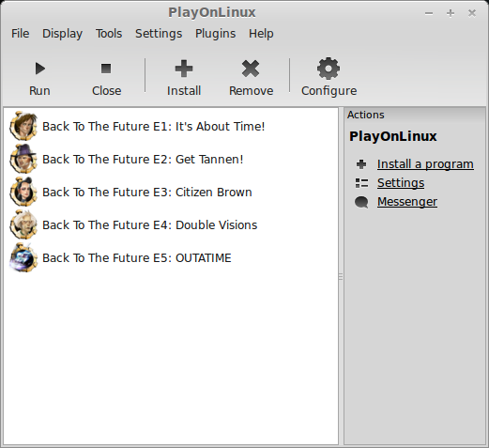Image resolution: width=489 pixels, height=448 pixels.
Task: Click speech bubble icon beside Messenger
Action: [361, 202]
